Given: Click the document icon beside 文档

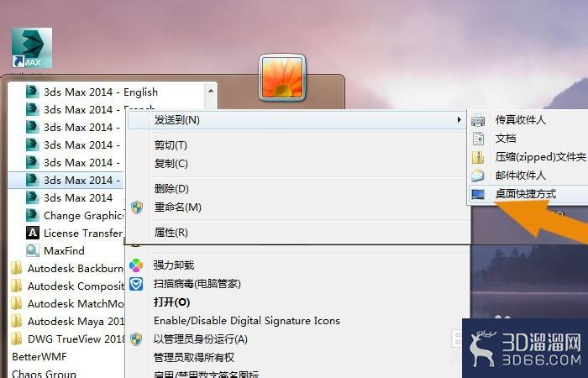Looking at the screenshot, I should pos(478,139).
